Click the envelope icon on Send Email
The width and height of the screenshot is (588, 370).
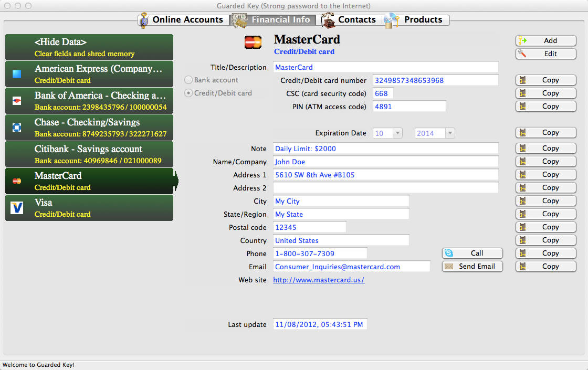tap(449, 267)
